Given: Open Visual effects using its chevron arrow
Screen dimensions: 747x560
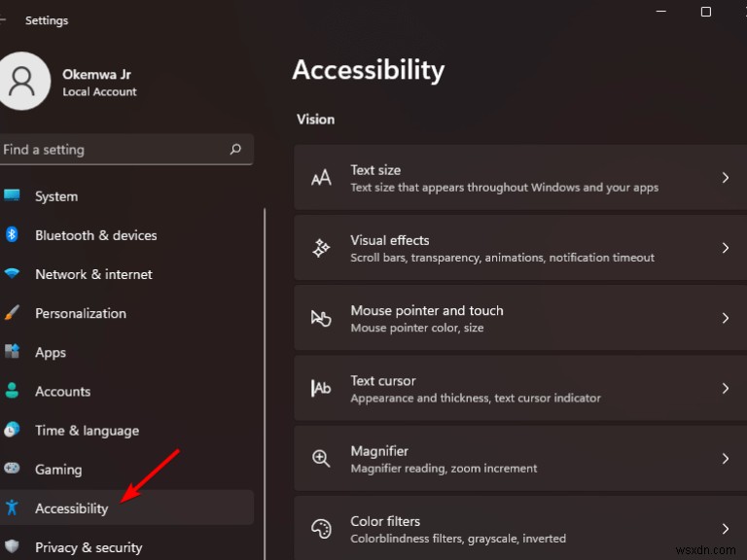Looking at the screenshot, I should [725, 248].
